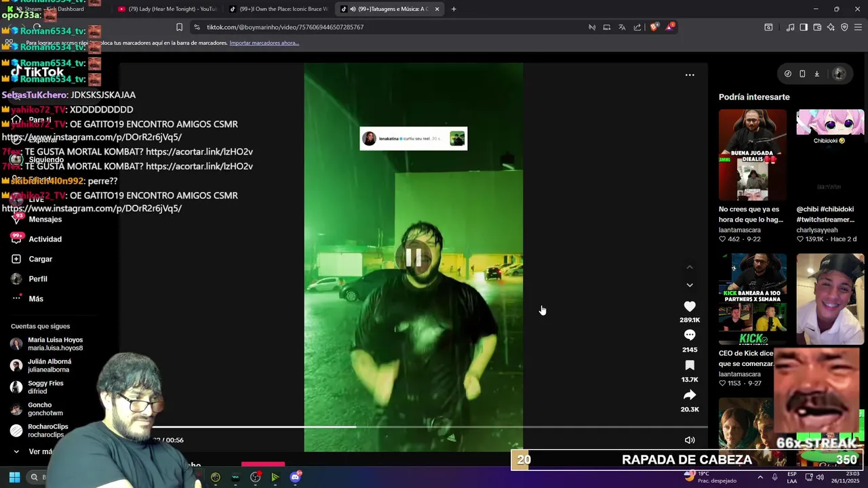
Task: Click the TikTok coins icon in header
Action: point(787,74)
